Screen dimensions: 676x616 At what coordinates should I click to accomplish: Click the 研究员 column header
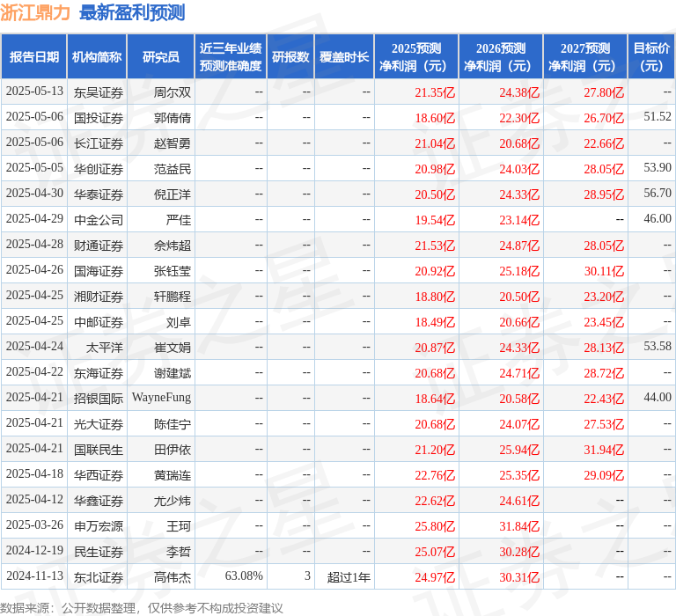(x=160, y=57)
